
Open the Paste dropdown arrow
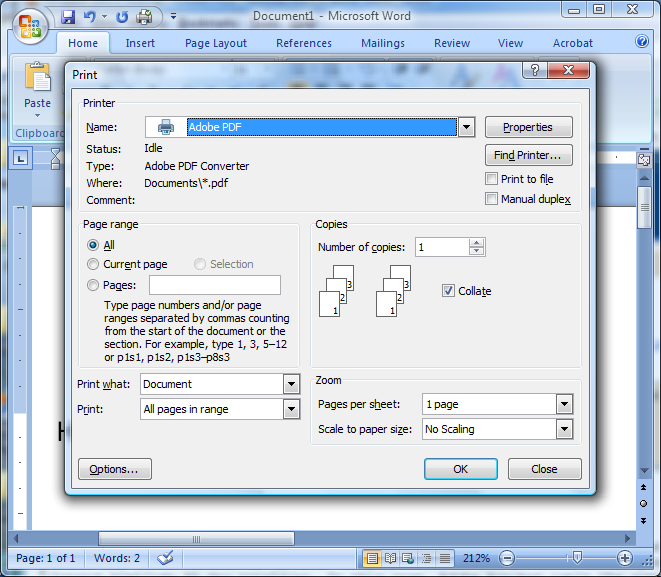click(38, 115)
